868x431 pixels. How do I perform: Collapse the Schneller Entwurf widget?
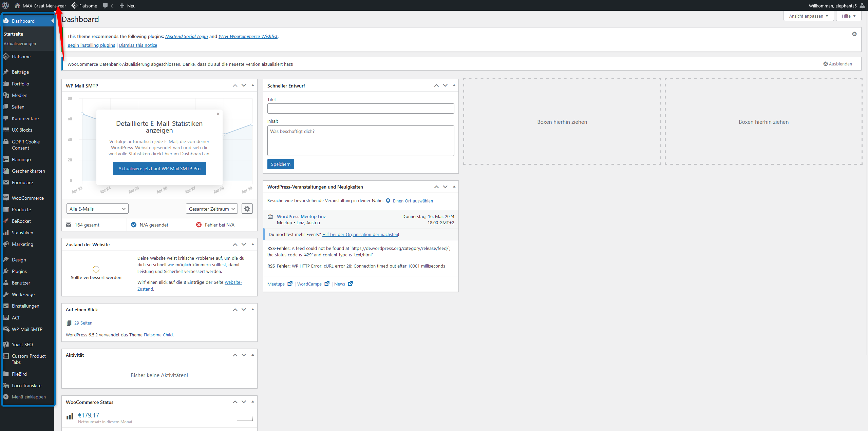tap(454, 85)
